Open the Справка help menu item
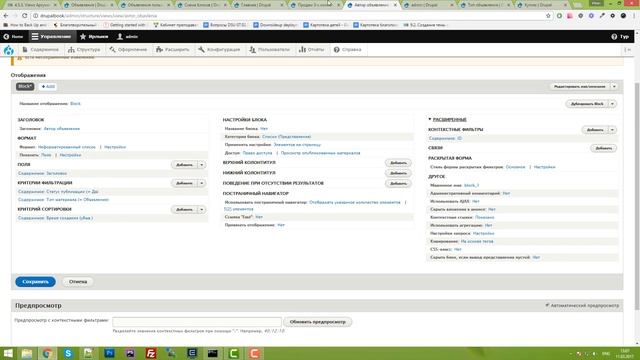The width and height of the screenshot is (640, 360). [x=347, y=49]
